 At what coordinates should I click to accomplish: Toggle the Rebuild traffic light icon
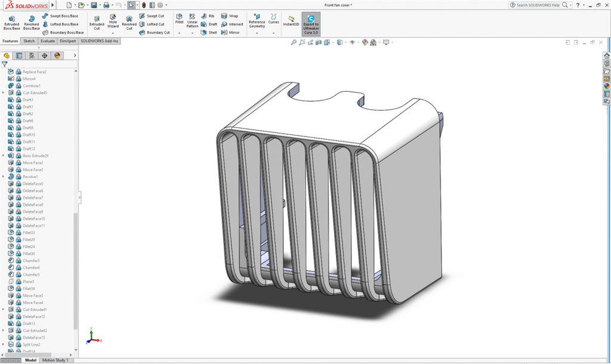(x=143, y=5)
